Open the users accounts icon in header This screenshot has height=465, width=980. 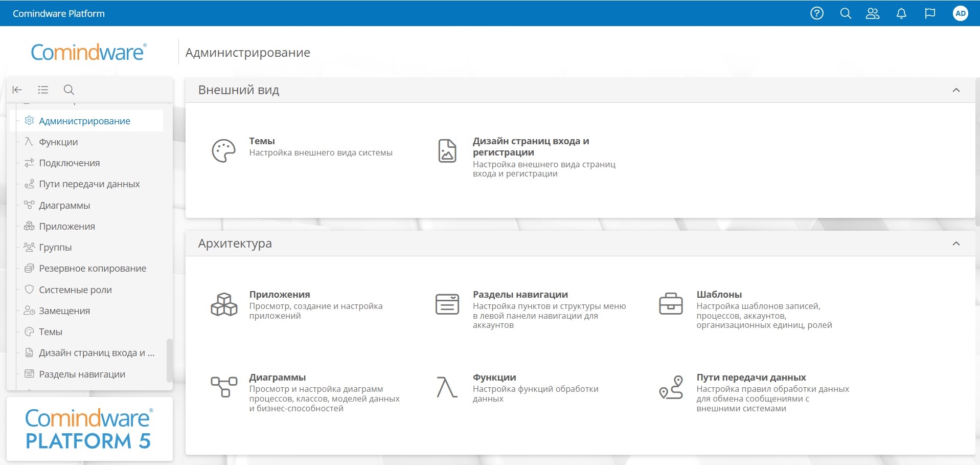873,13
